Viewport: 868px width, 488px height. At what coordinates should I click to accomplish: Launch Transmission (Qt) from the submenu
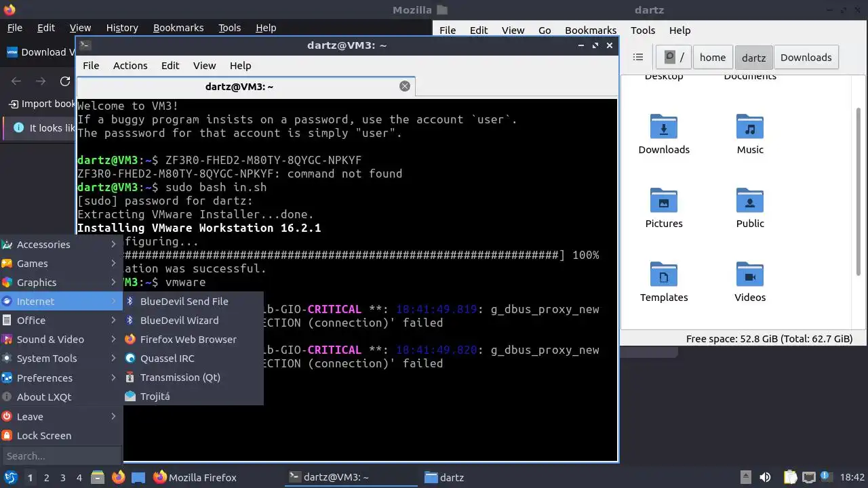(193, 378)
